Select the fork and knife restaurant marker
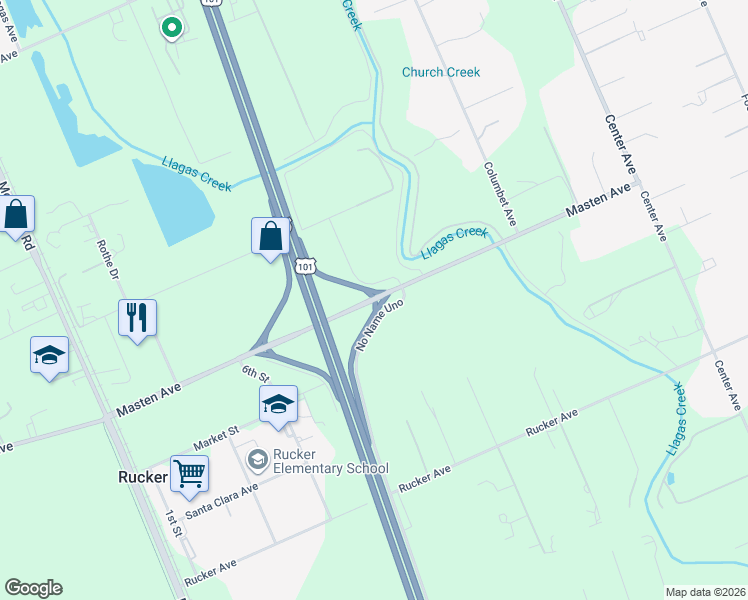Image resolution: width=748 pixels, height=600 pixels. [x=137, y=320]
